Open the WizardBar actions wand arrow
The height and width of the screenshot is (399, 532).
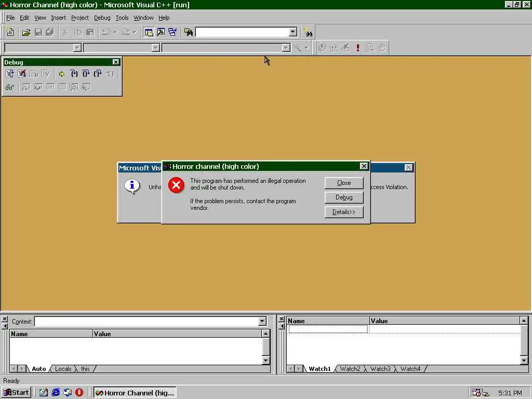307,47
